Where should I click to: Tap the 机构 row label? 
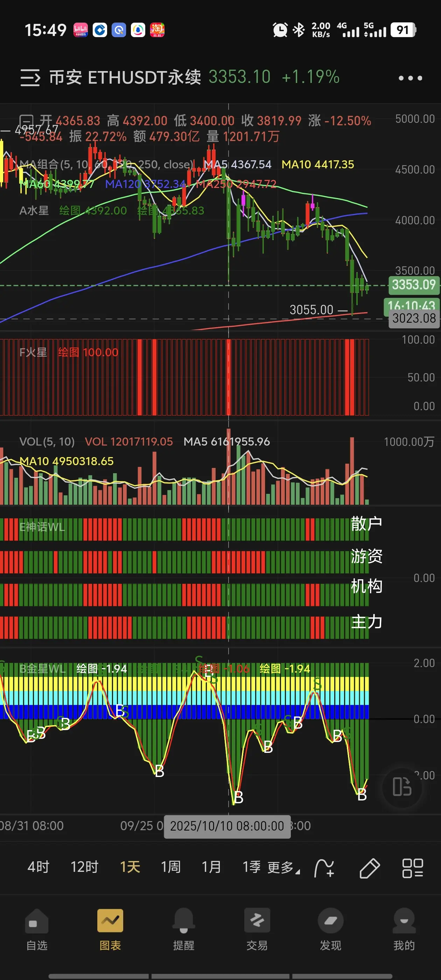click(366, 586)
